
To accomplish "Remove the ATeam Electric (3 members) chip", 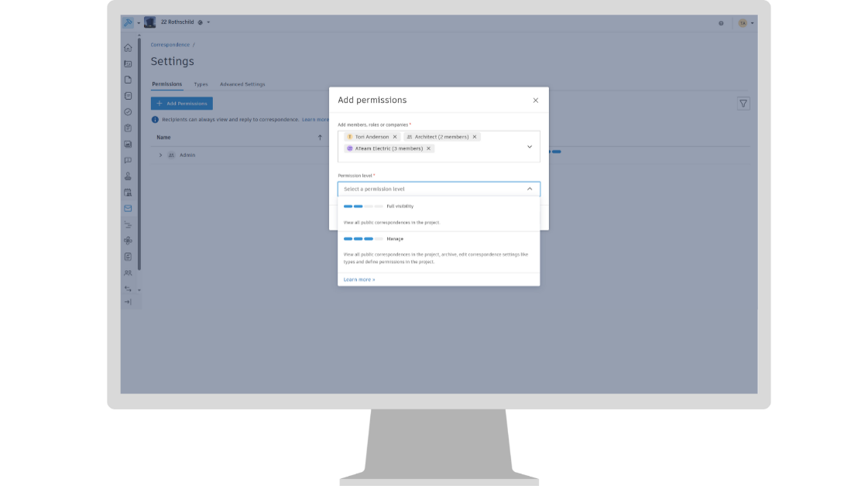I will coord(428,149).
